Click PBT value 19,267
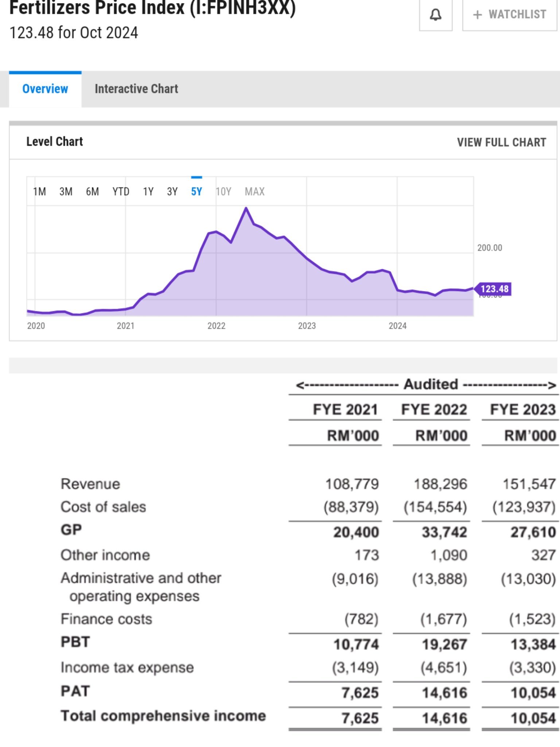This screenshot has width=560, height=747. [444, 645]
